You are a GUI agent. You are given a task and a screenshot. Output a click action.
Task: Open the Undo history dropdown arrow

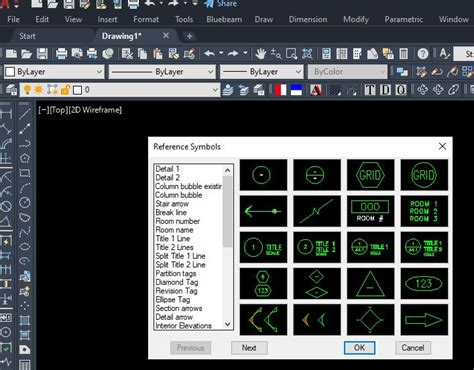tap(221, 53)
